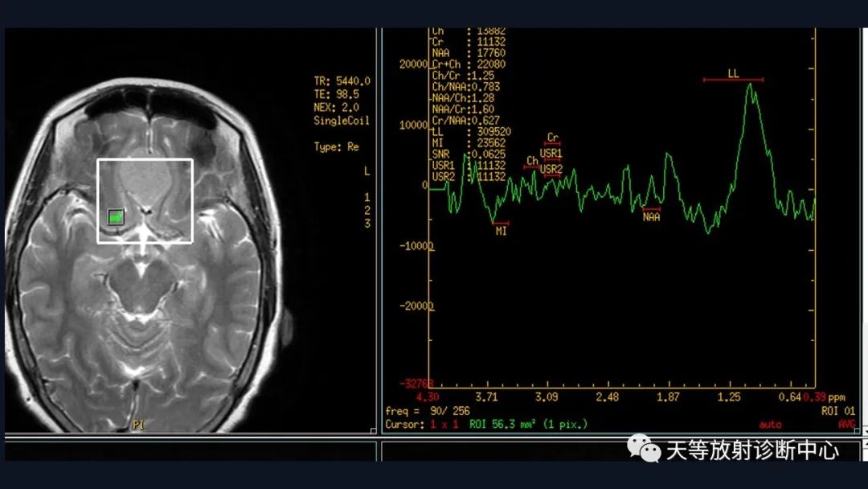Screen dimensions: 868x489
Task: Click the 'SNR :0.0625' value row
Action: tap(469, 154)
